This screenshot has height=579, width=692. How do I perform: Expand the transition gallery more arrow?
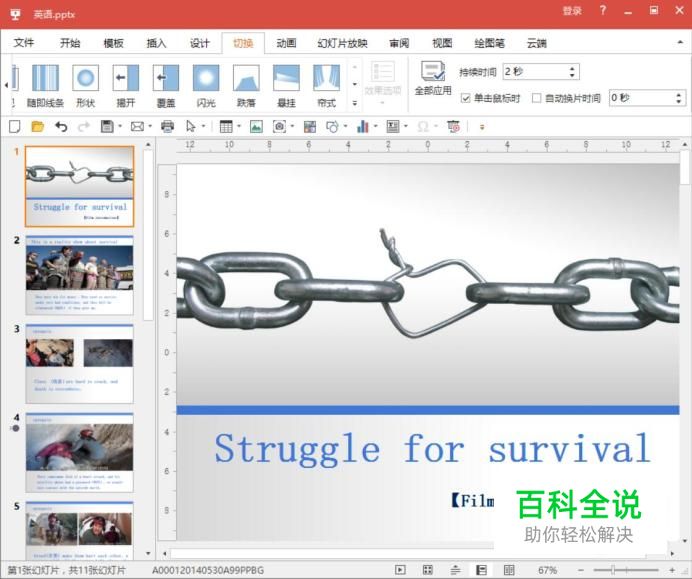355,103
